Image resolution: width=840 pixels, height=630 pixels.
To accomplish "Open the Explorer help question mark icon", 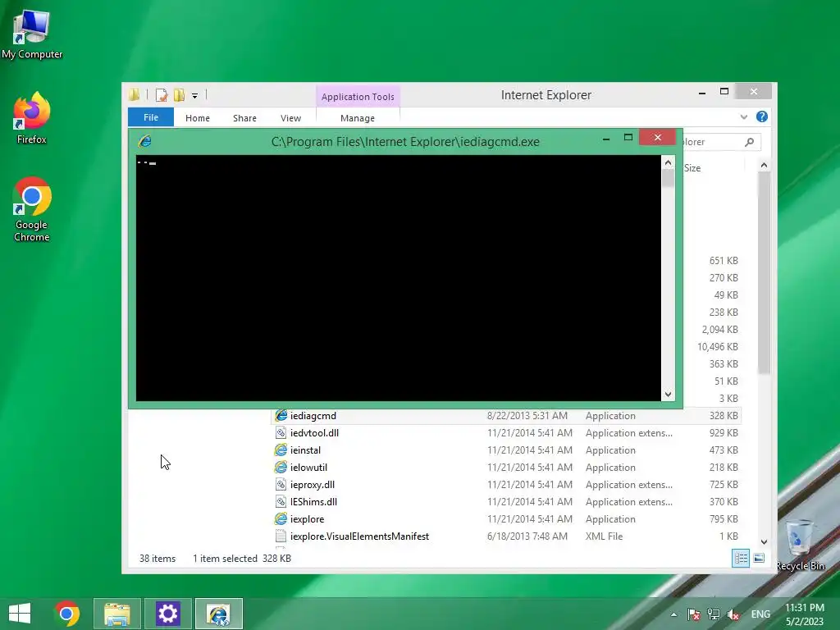I will click(762, 116).
